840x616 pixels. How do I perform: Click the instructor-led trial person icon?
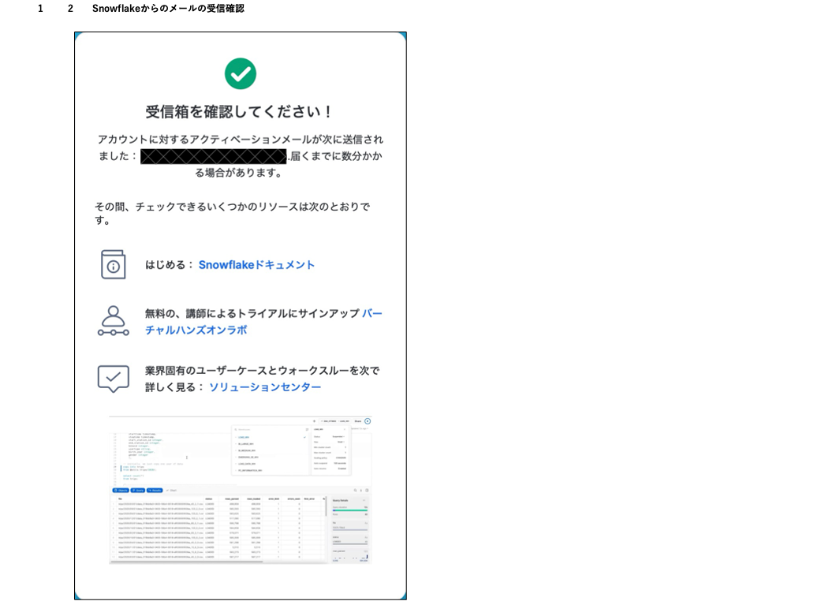coord(113,321)
